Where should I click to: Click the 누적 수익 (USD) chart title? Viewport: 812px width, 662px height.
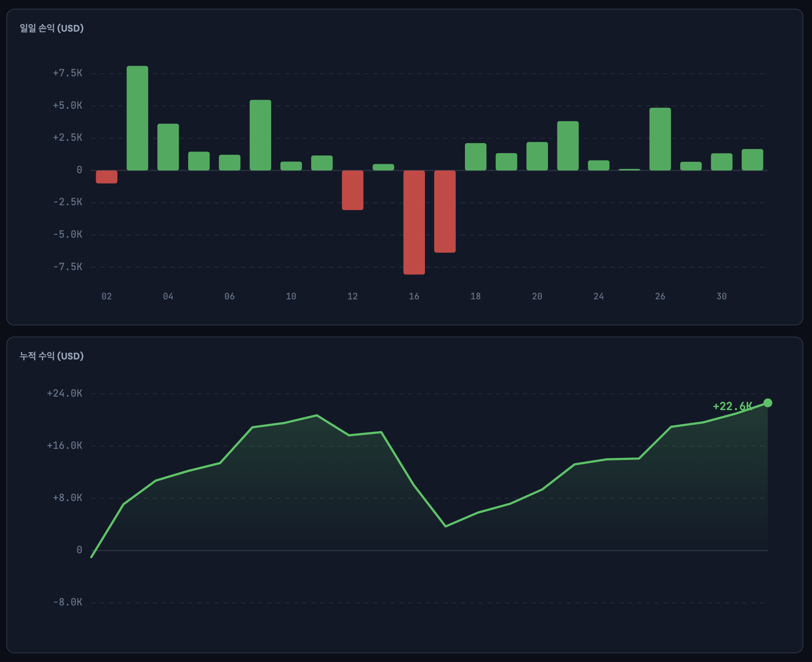tap(52, 356)
